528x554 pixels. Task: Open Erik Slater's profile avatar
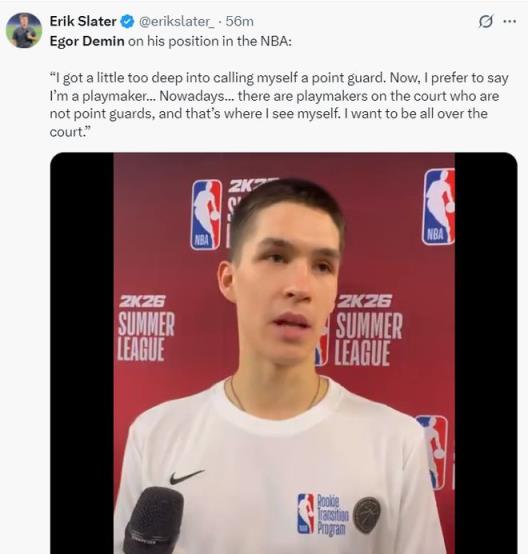click(24, 30)
